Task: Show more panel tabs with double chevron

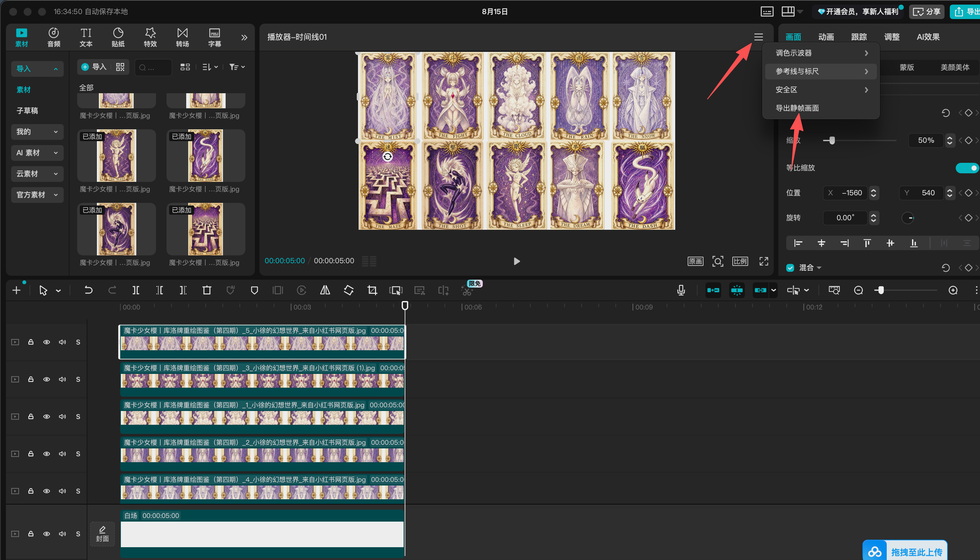Action: coord(244,37)
